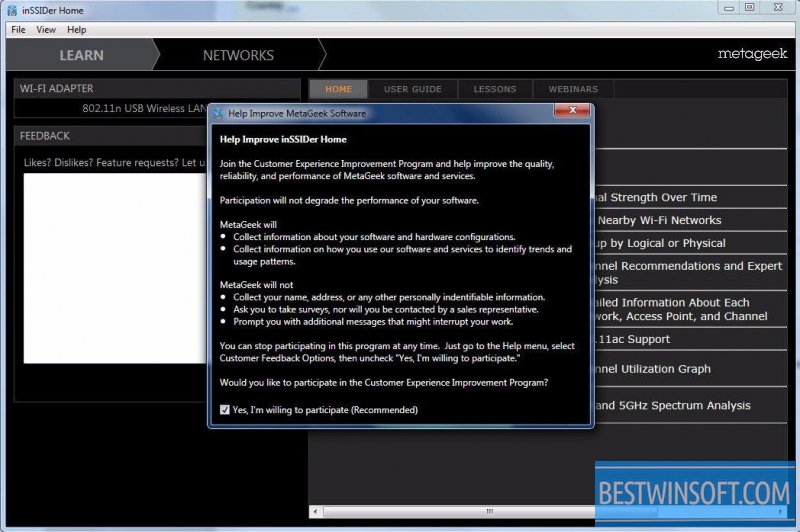800x532 pixels.
Task: Click the horizontal scrollbar thumb
Action: coord(490,511)
